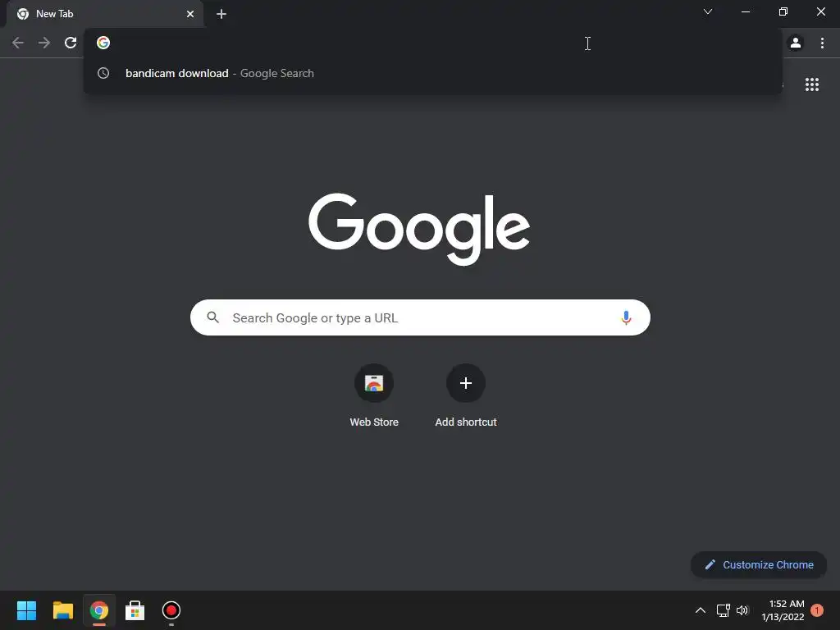
Task: Reload the page with the refresh icon
Action: 71,43
